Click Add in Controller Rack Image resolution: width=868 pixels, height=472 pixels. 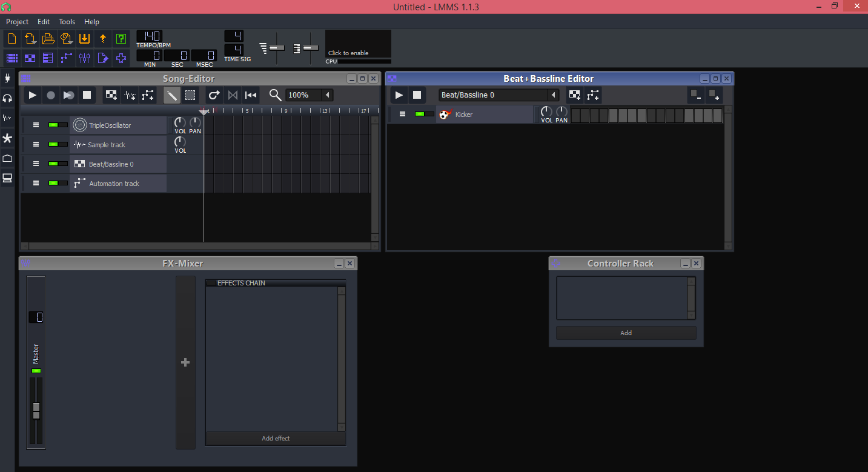[626, 333]
